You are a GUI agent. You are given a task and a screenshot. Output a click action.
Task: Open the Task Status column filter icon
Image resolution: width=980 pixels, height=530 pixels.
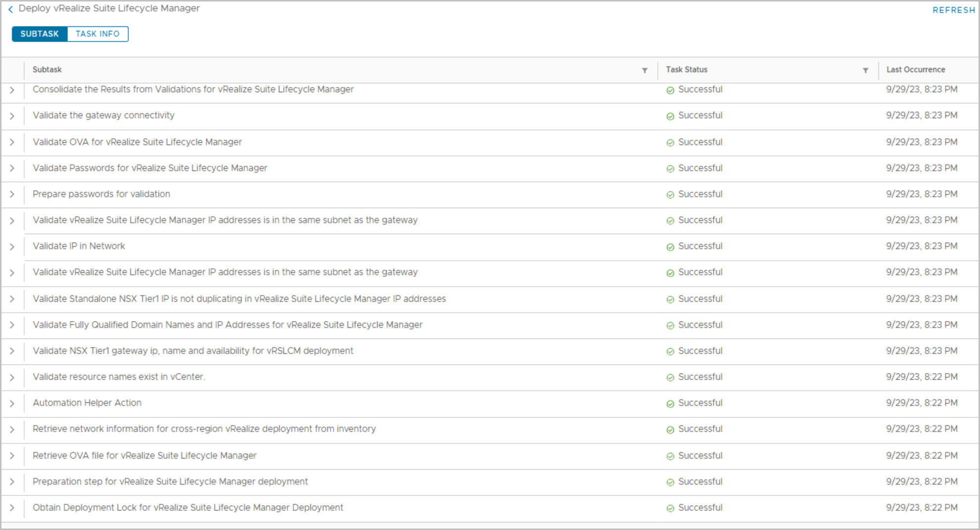tap(865, 70)
